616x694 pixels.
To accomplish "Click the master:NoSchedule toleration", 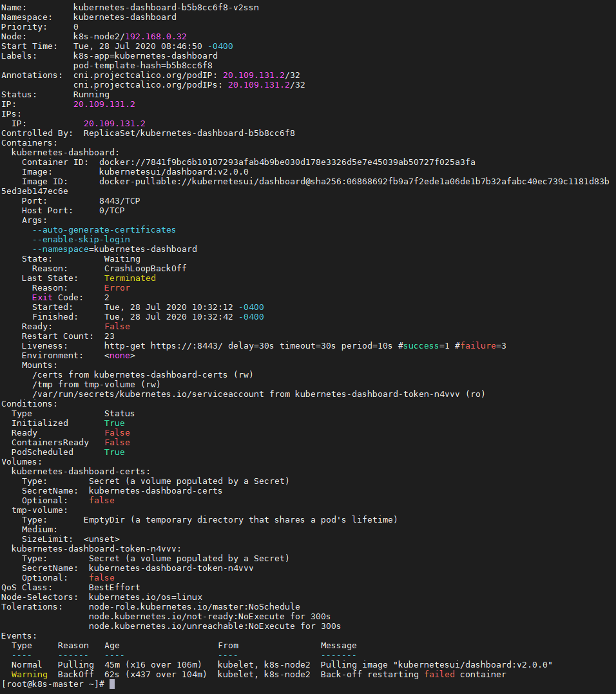I will point(194,607).
